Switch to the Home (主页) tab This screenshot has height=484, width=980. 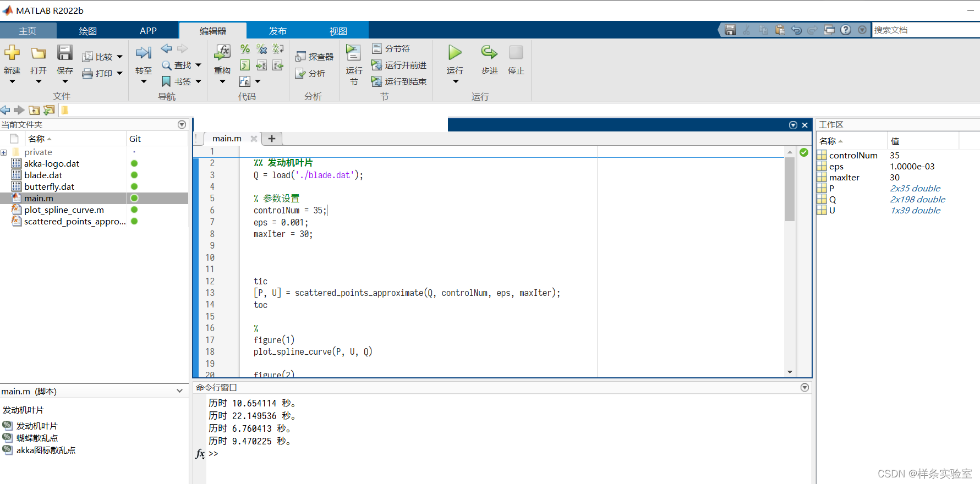point(28,31)
